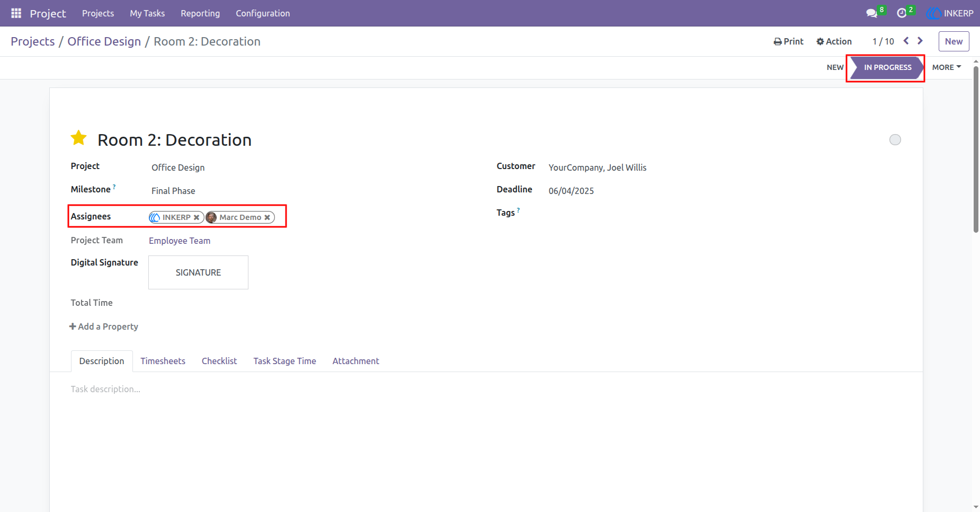Open the Configuration menu
This screenshot has height=512, width=980.
pos(263,13)
